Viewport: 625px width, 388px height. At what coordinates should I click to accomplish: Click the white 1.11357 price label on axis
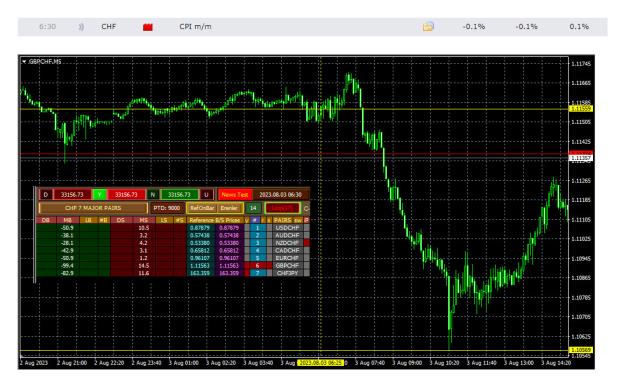[581, 158]
